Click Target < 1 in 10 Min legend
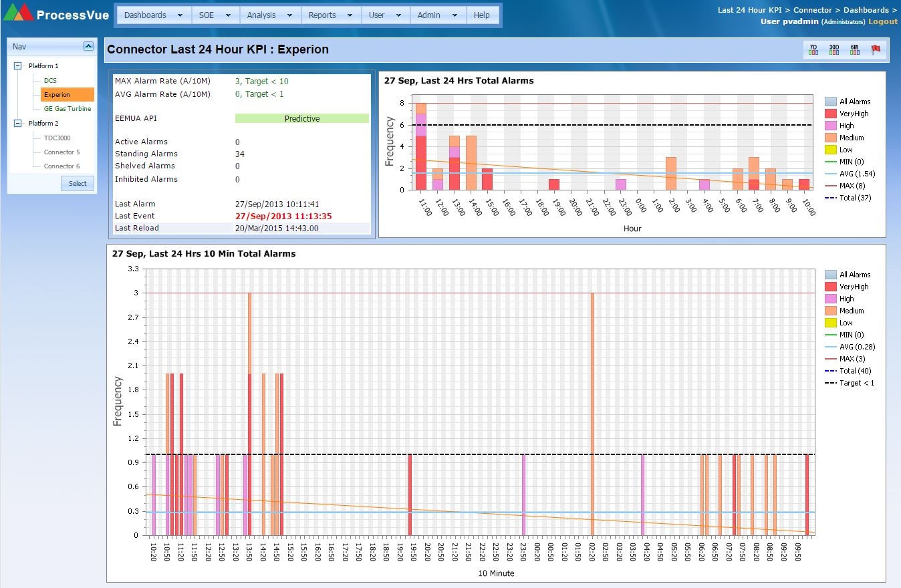The image size is (901, 588). pyautogui.click(x=857, y=383)
